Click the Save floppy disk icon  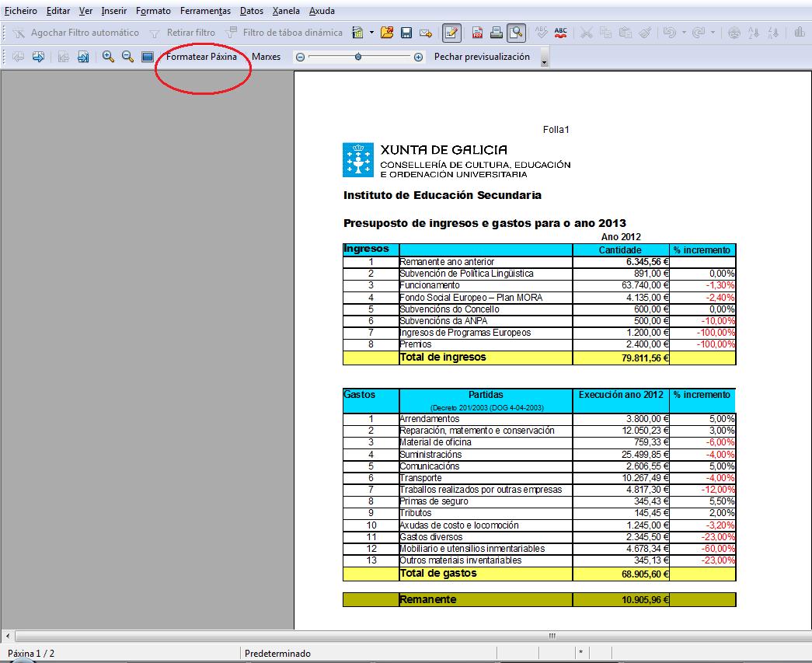click(x=406, y=33)
